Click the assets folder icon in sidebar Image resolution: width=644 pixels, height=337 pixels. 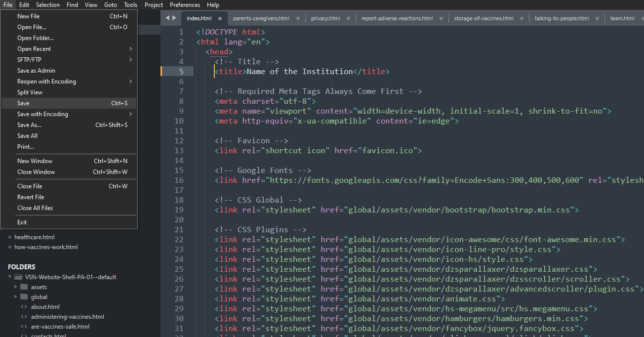[x=24, y=287]
